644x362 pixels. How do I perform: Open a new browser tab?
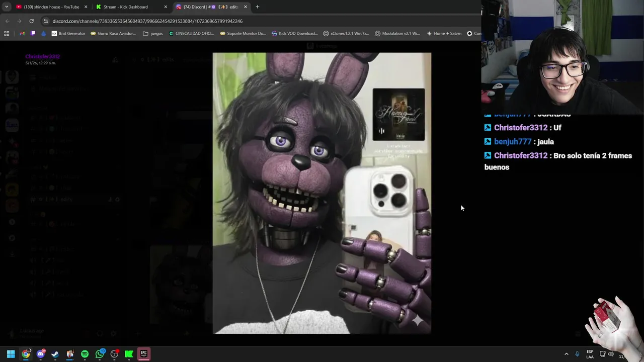point(258,7)
